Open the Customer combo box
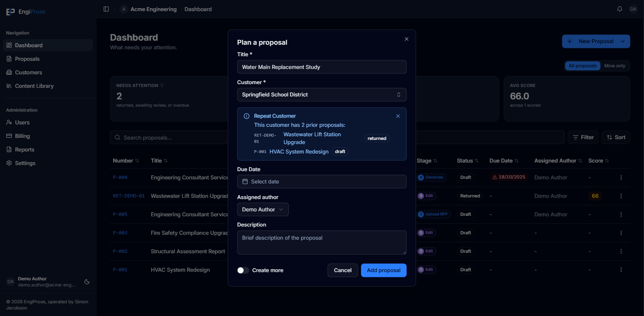This screenshot has width=644, height=316. coord(322,95)
